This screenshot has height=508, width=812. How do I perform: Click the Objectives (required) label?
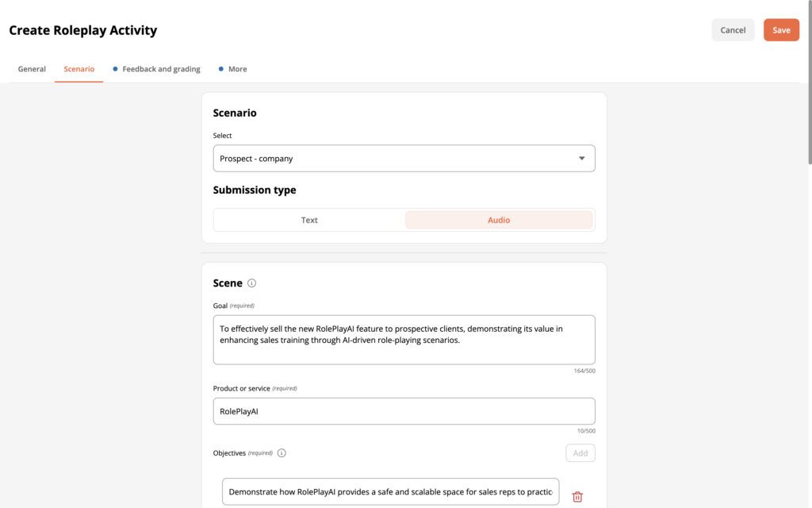coord(243,453)
